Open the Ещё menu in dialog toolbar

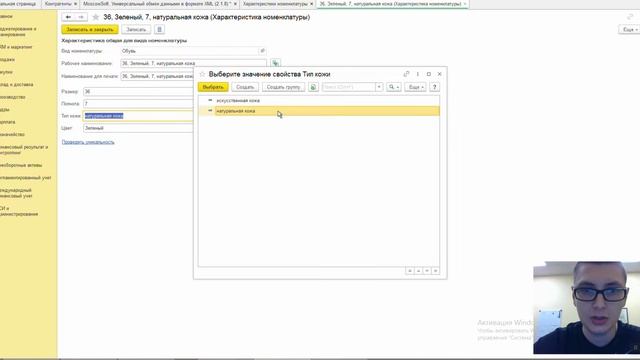click(x=416, y=87)
